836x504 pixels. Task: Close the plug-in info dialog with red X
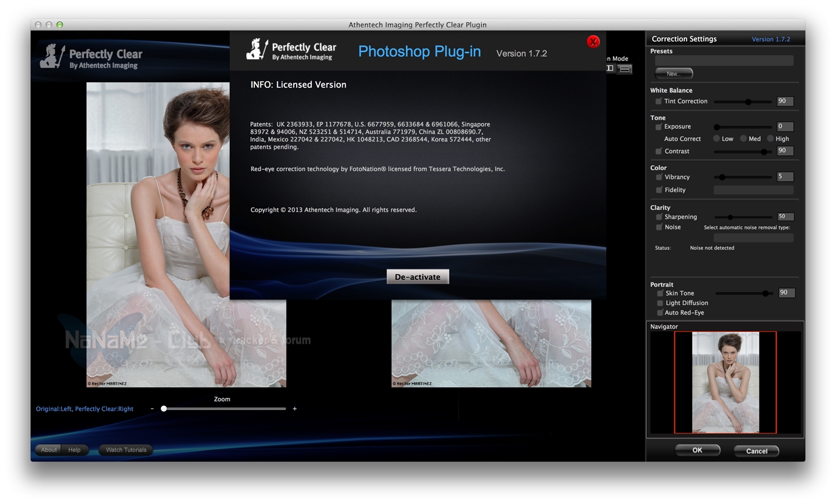pyautogui.click(x=593, y=41)
